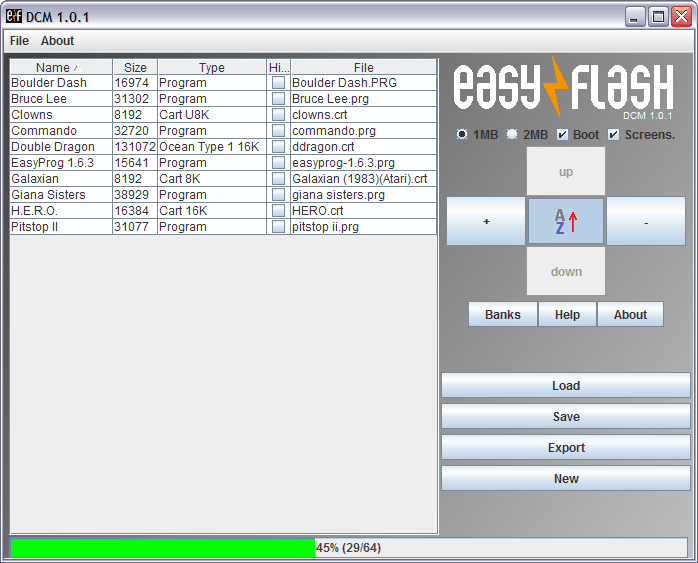Open the About menu in menu bar
This screenshot has width=698, height=563.
pyautogui.click(x=57, y=41)
